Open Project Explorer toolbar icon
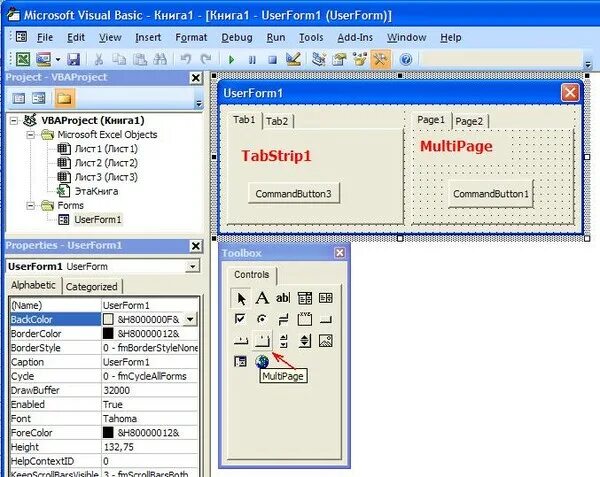The height and width of the screenshot is (477, 600). coord(319,59)
